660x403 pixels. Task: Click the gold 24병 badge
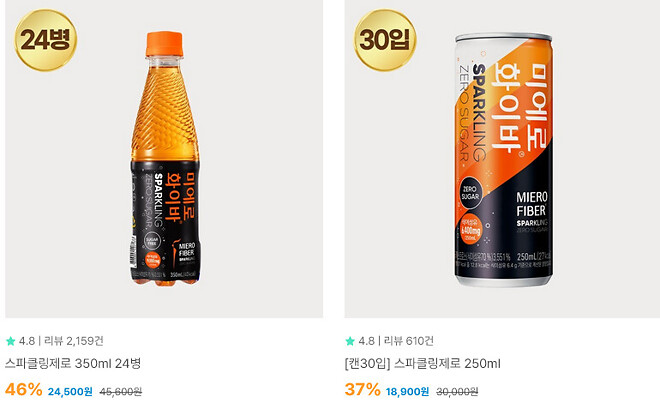tap(45, 40)
